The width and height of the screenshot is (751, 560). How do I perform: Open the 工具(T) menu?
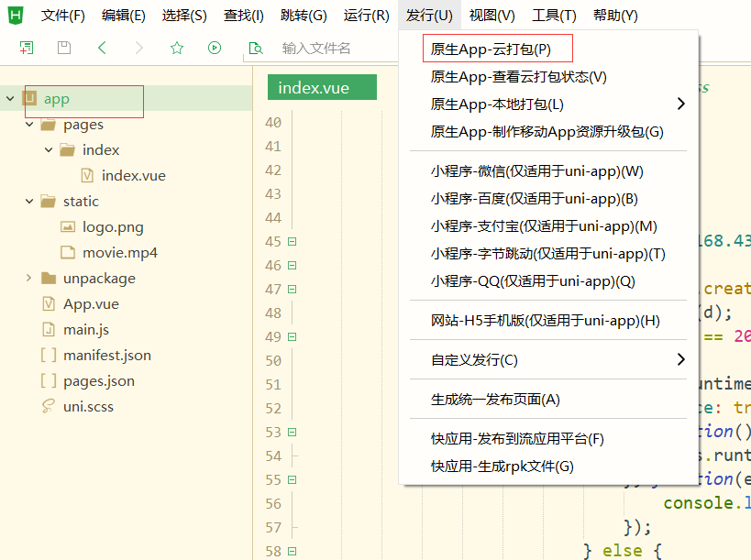point(554,16)
